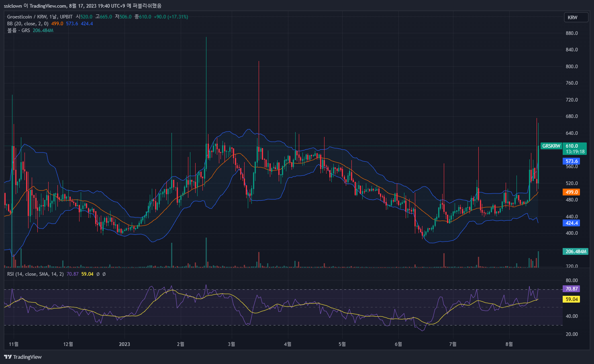Click the open value 시520.0 in legend

click(x=84, y=17)
